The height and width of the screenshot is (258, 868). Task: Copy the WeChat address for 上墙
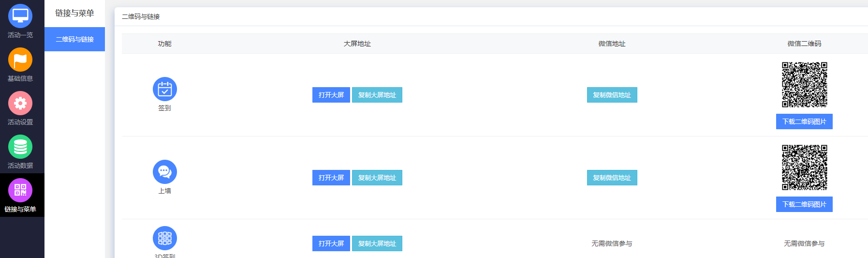(612, 178)
